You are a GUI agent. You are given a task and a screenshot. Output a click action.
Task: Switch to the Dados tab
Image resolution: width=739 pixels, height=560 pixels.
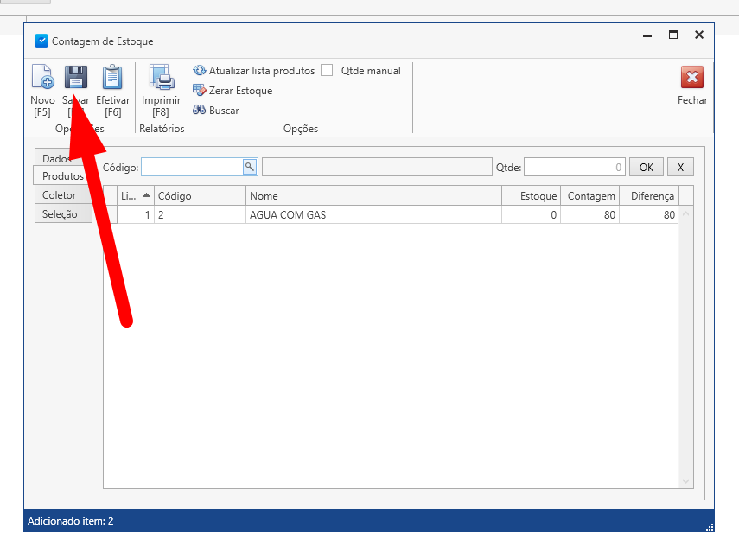57,158
